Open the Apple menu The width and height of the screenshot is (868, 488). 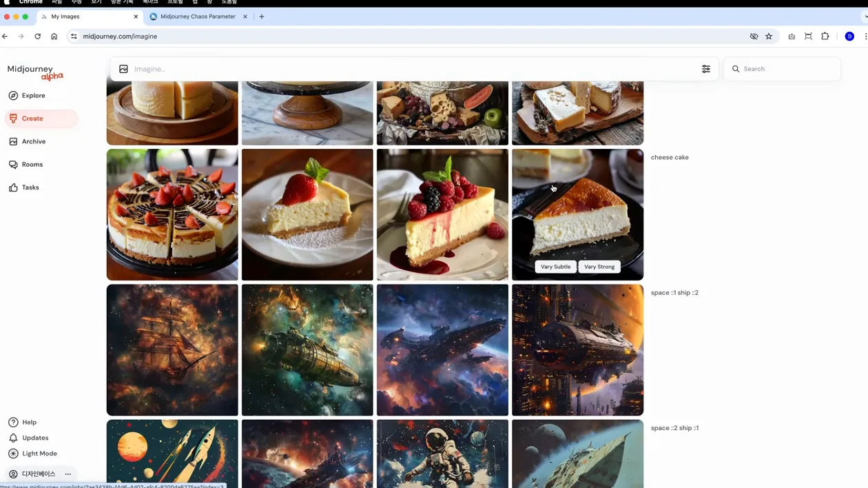[7, 3]
